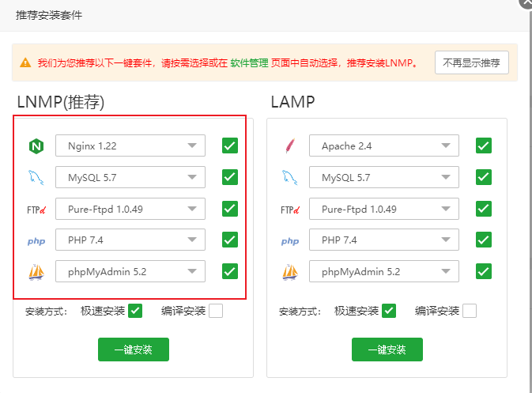This screenshot has width=532, height=393.
Task: Click the LAMP heading
Action: point(292,102)
